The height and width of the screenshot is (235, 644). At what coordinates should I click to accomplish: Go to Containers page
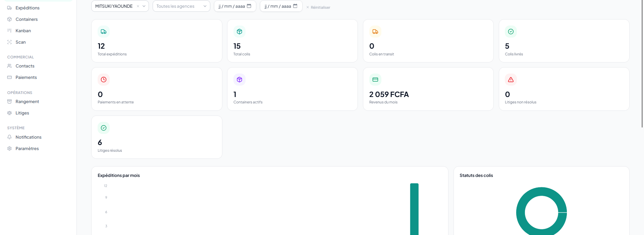pyautogui.click(x=26, y=19)
